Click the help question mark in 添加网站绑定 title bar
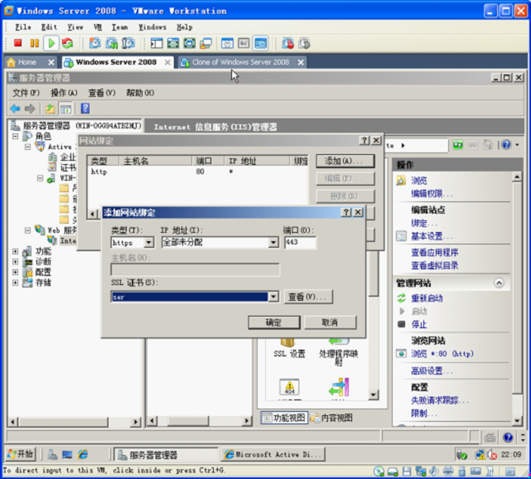 [x=346, y=212]
